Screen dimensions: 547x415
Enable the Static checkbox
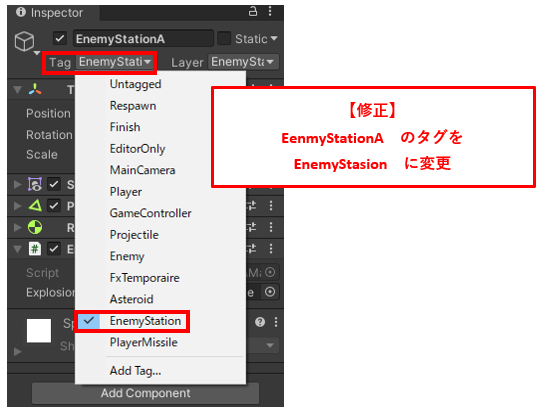pos(224,38)
